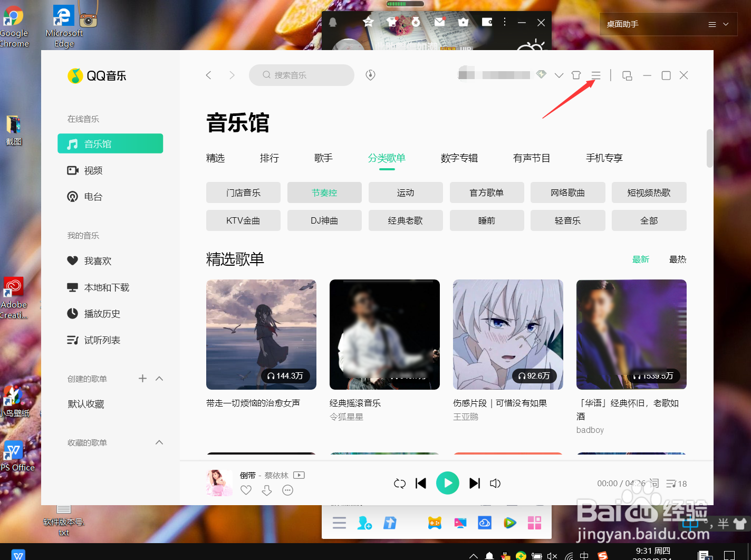This screenshot has width=751, height=560.
Task: Open 默认收藏 playlist
Action: pyautogui.click(x=86, y=404)
